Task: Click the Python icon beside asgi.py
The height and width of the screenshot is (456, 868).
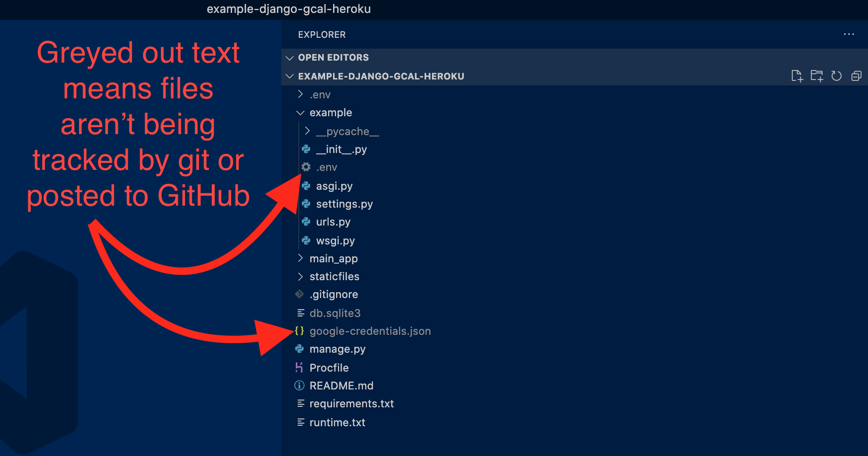Action: 306,186
